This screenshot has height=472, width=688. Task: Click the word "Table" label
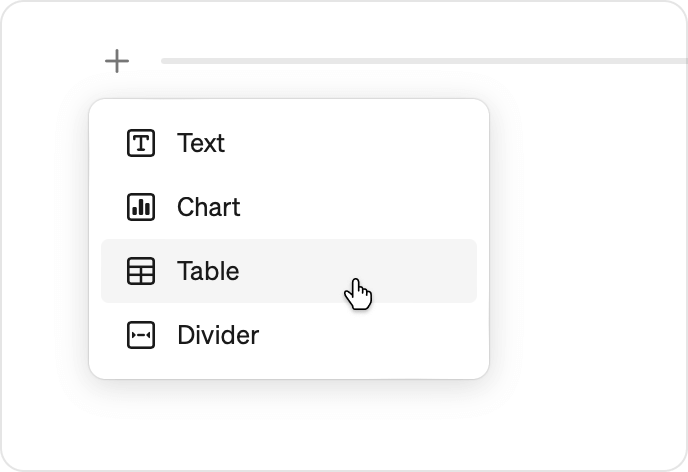click(x=208, y=271)
